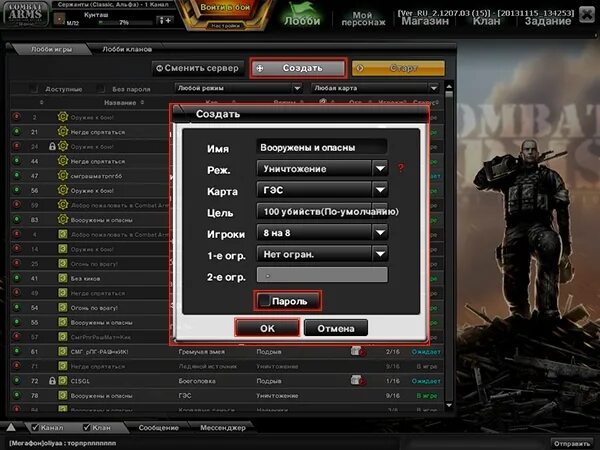Viewport: 600px width, 450px height.
Task: Enable the Пароль checkbox in dialog
Action: 264,301
